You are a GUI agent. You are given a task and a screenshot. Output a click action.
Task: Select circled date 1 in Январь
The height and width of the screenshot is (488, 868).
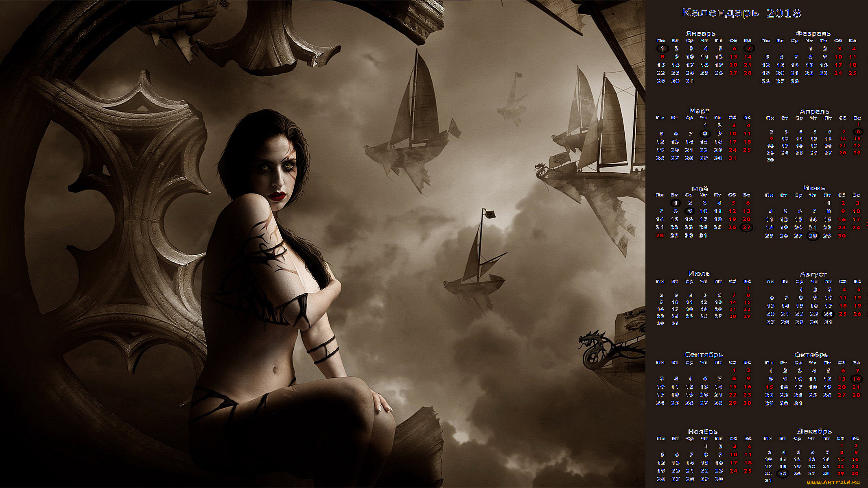click(662, 48)
